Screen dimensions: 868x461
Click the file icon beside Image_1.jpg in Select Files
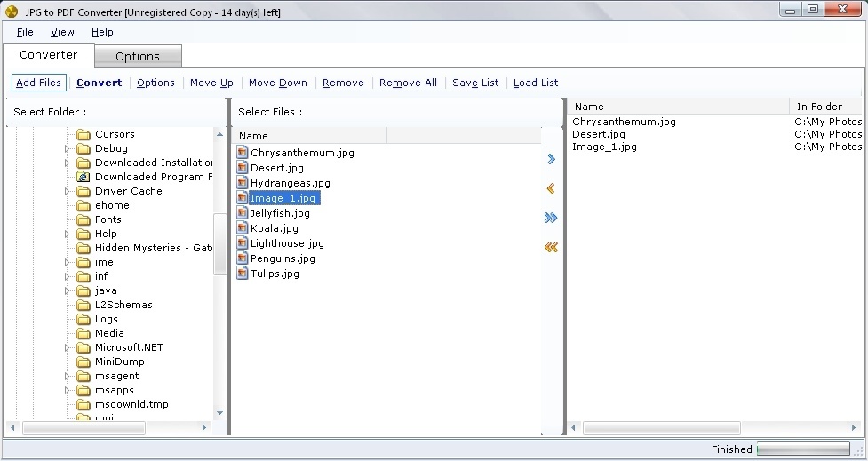(x=242, y=197)
